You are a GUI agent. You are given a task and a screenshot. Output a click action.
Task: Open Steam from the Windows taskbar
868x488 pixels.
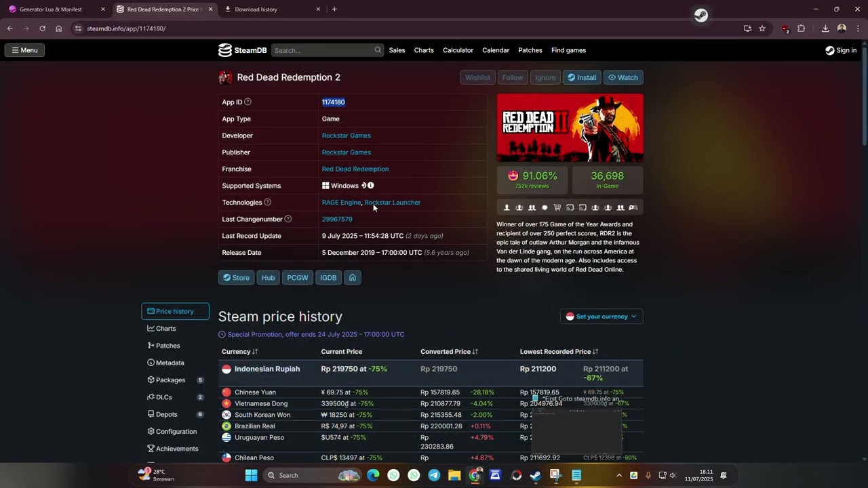point(536,475)
